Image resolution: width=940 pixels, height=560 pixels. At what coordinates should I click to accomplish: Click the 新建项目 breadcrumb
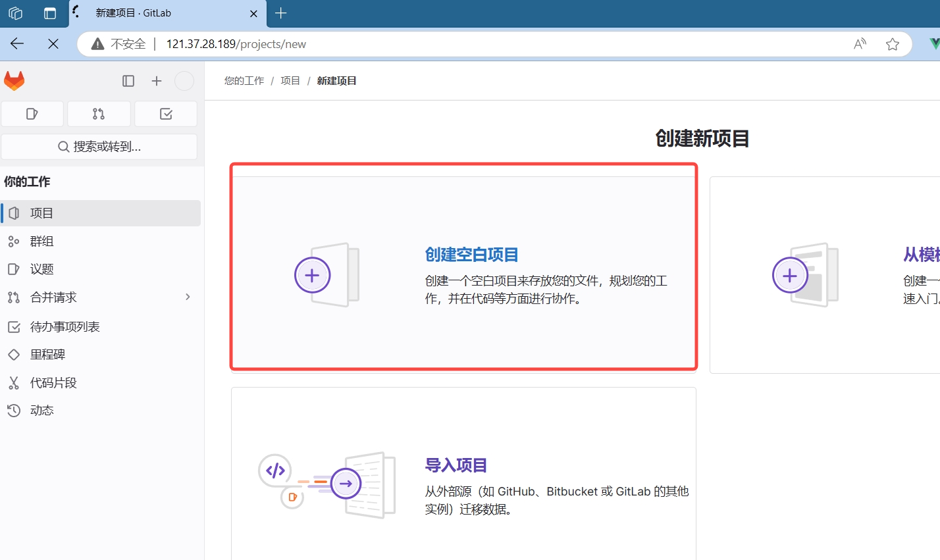(x=337, y=81)
